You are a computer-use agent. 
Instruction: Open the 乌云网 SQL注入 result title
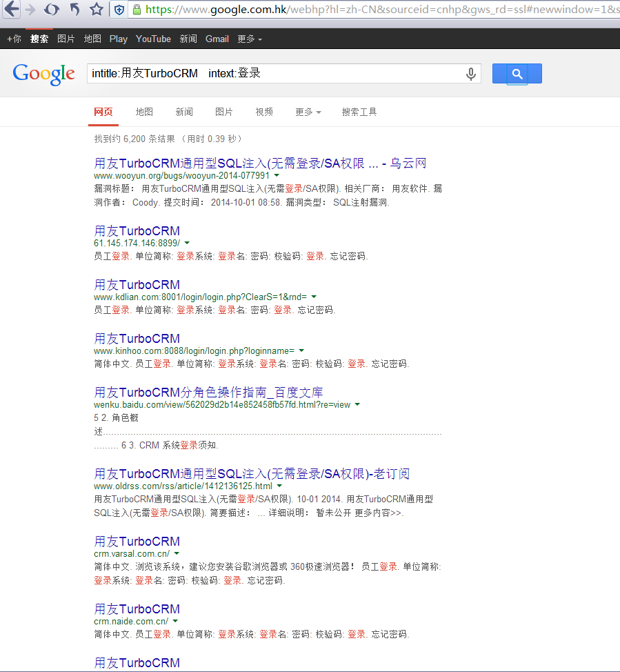coord(260,164)
